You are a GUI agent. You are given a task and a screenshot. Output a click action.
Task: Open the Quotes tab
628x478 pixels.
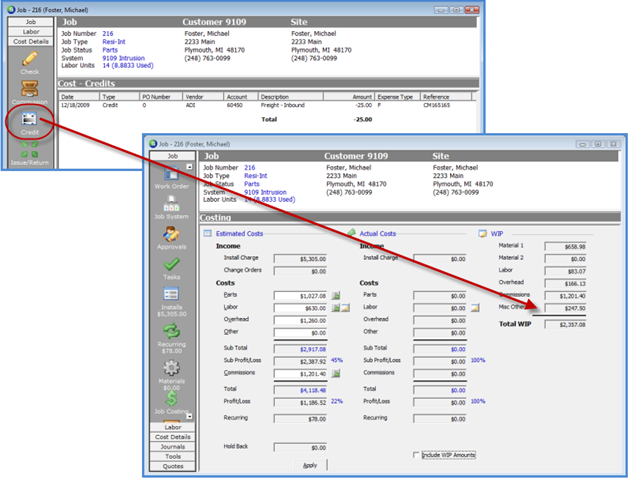tap(172, 466)
